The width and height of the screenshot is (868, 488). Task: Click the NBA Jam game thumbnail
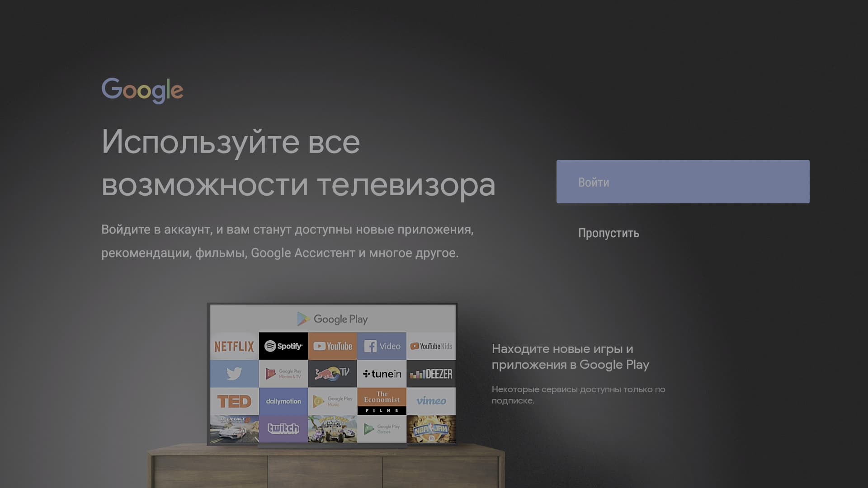[x=431, y=429]
